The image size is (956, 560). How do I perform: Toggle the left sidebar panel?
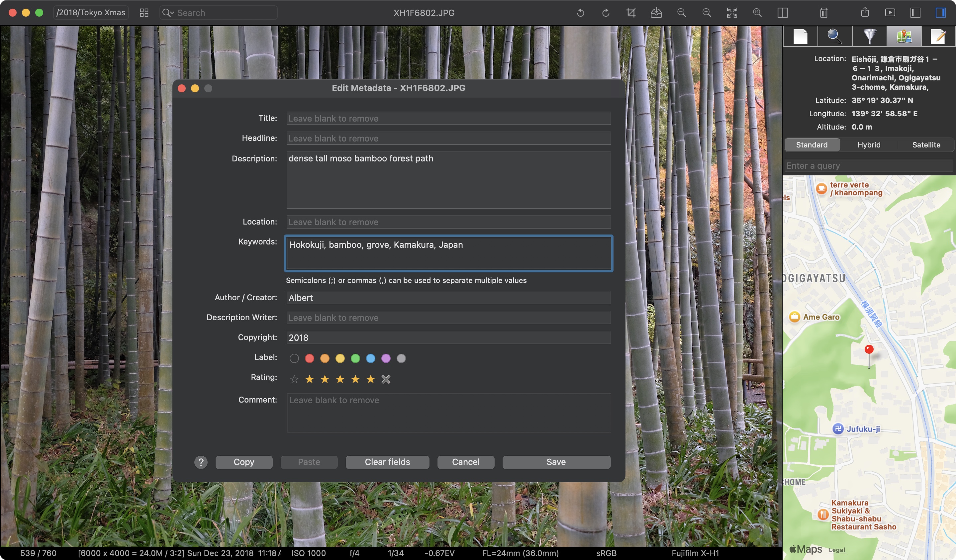pos(915,13)
